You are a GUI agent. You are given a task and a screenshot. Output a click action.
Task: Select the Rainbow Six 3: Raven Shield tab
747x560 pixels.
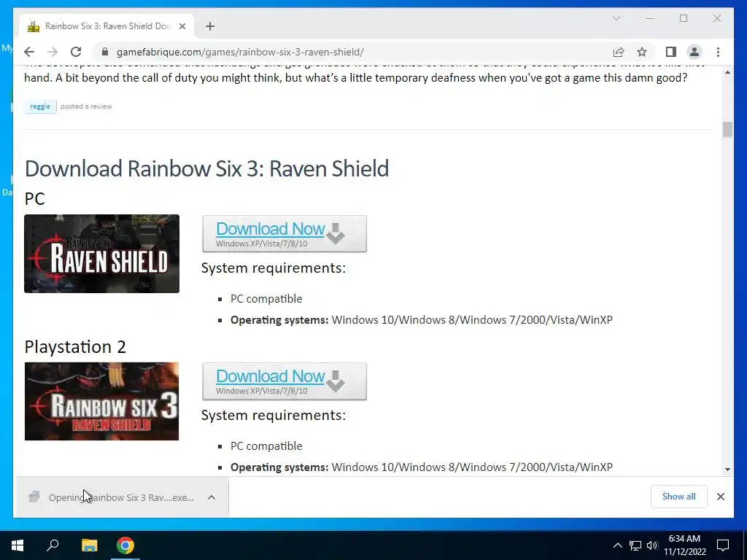click(x=107, y=26)
